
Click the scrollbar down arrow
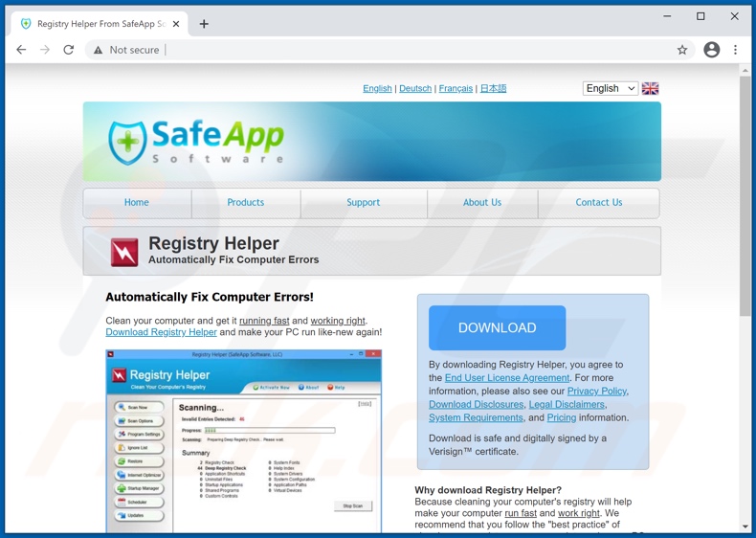(745, 527)
